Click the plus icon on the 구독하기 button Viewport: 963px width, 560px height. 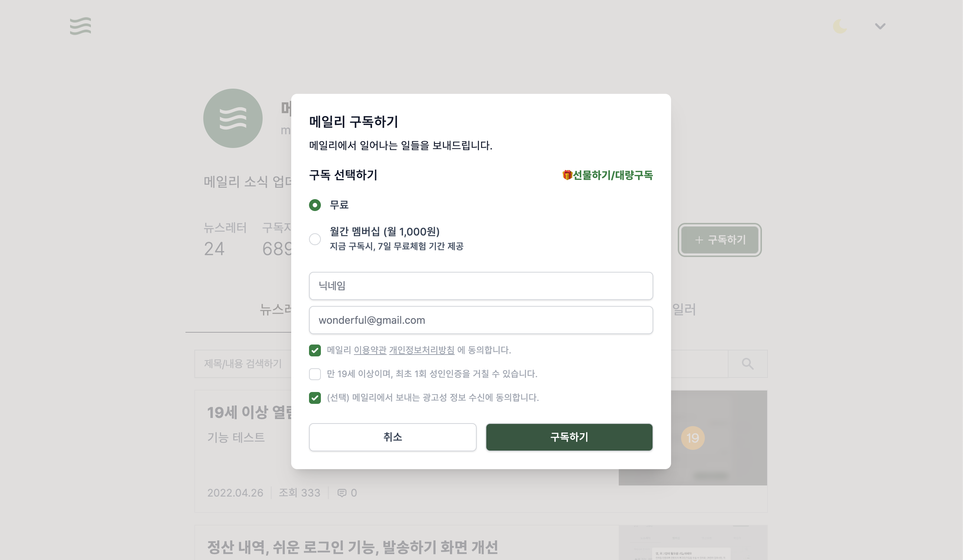point(699,240)
